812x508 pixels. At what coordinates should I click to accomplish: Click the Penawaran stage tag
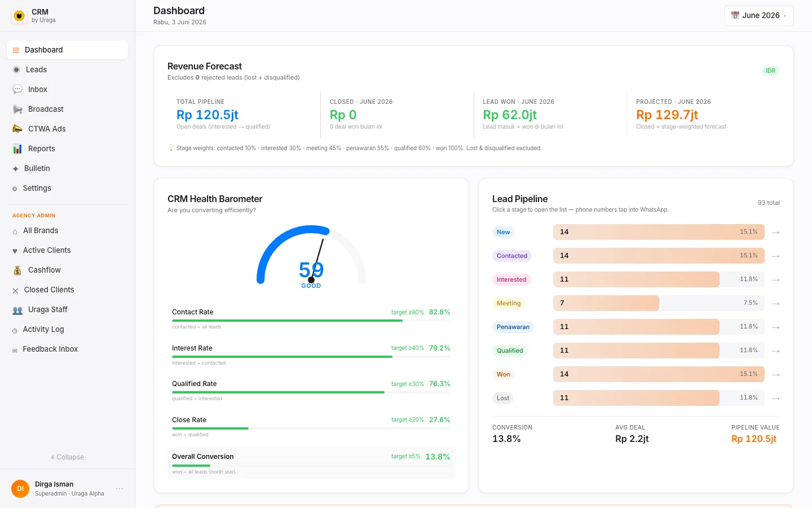[x=513, y=327]
